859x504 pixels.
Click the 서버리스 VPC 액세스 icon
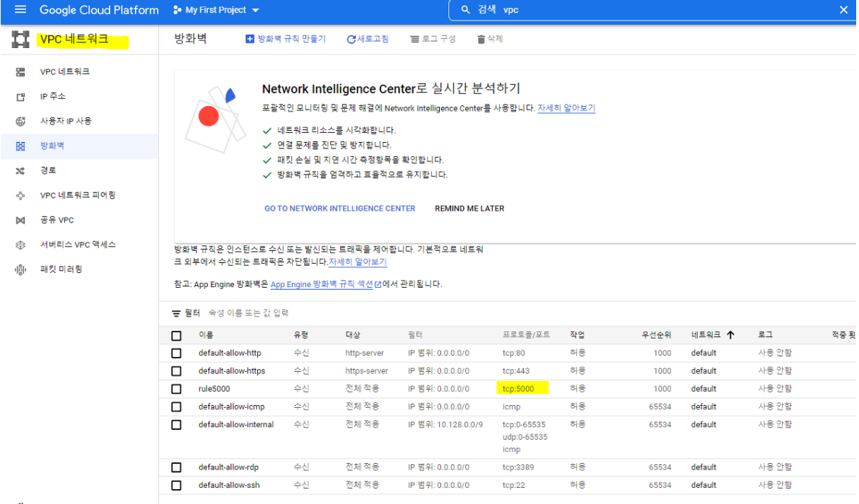[21, 245]
